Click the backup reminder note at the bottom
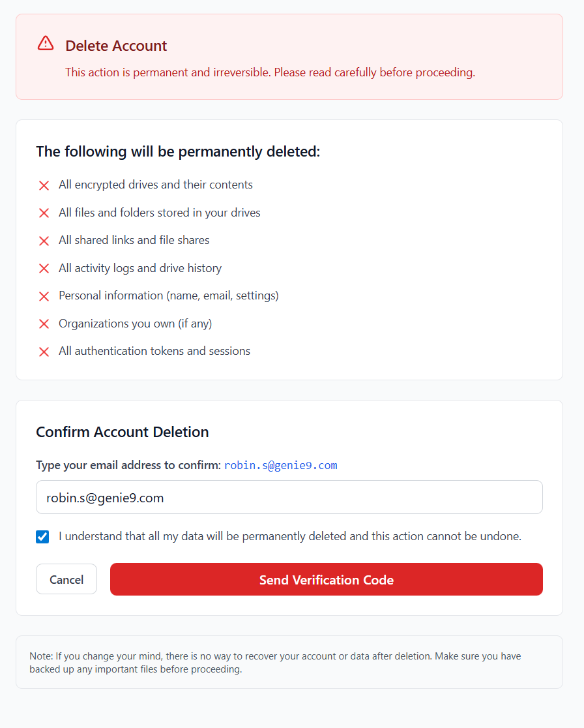 coord(275,662)
